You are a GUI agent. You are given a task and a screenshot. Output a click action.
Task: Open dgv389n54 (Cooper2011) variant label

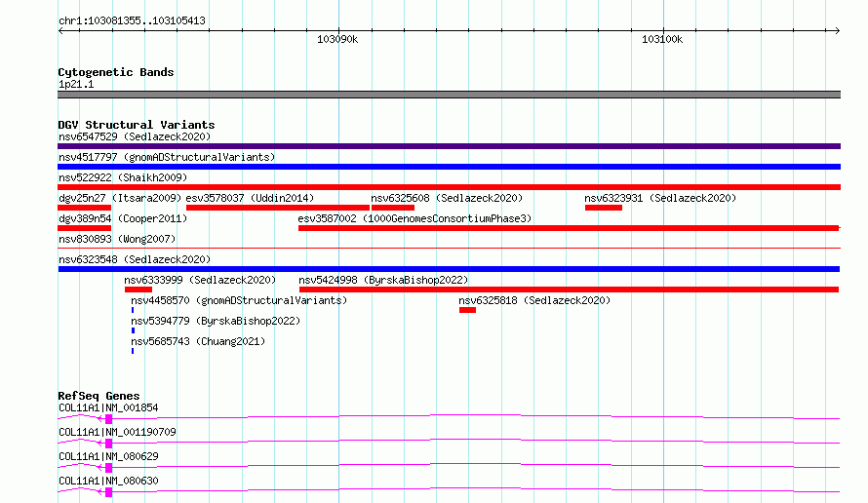tap(123, 218)
